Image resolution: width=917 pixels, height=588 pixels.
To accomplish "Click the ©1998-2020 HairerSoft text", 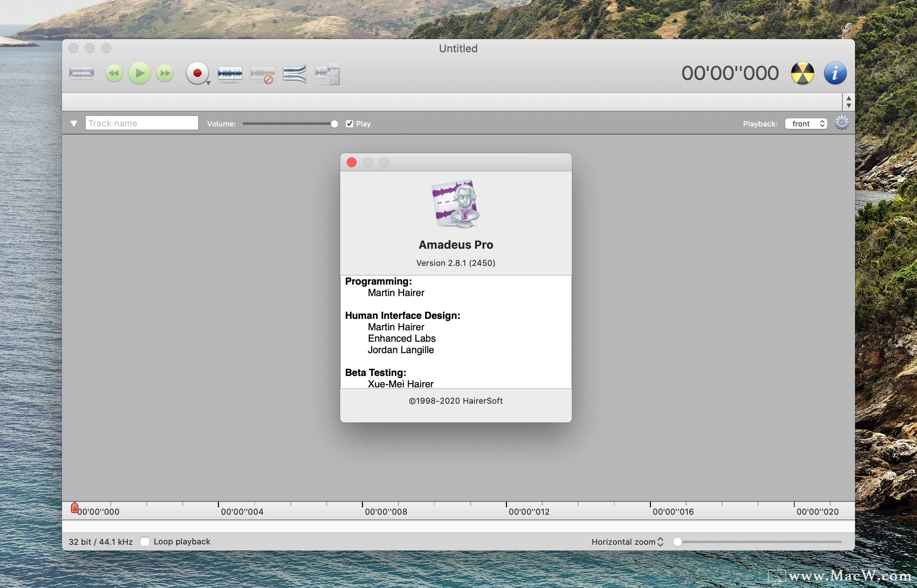I will [456, 401].
